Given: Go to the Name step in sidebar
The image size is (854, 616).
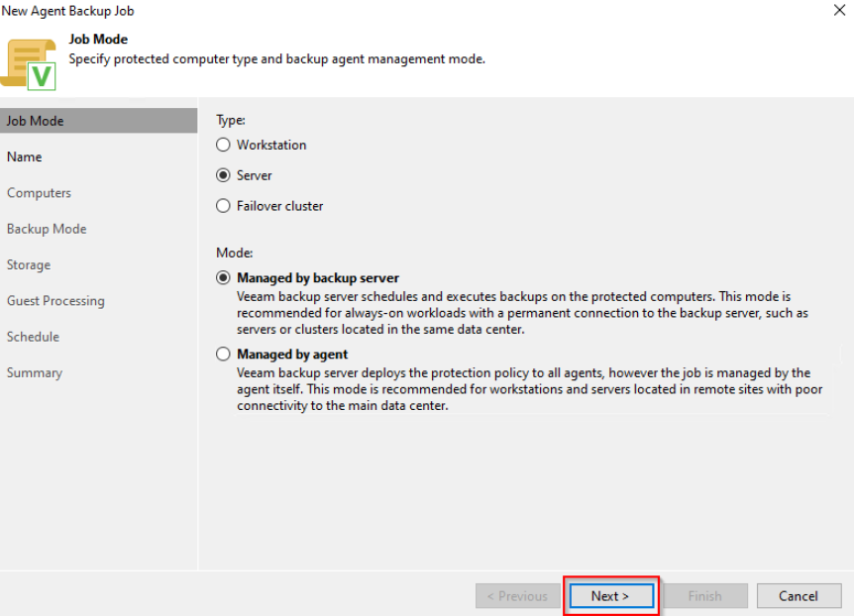Looking at the screenshot, I should click(25, 156).
